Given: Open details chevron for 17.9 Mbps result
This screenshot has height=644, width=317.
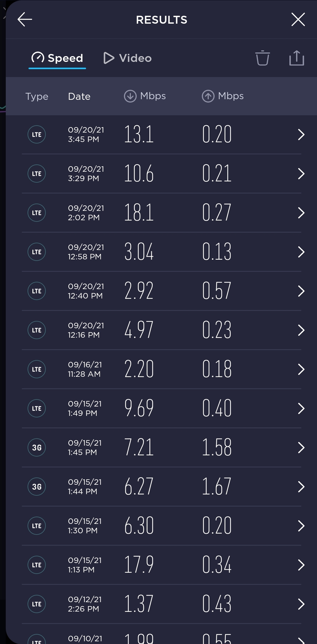Looking at the screenshot, I should tap(301, 565).
